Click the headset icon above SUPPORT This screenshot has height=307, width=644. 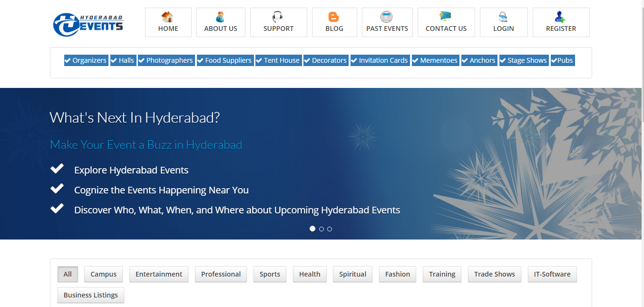[278, 17]
